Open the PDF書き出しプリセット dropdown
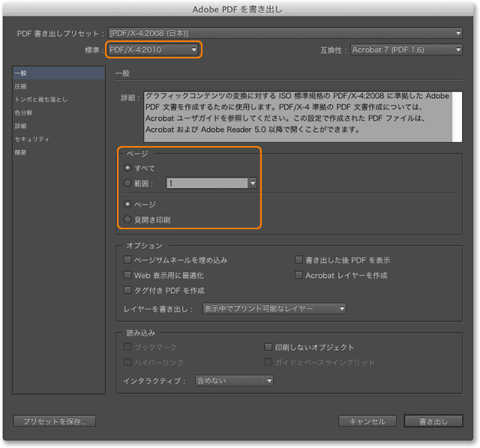This screenshot has width=480, height=448. [x=285, y=33]
